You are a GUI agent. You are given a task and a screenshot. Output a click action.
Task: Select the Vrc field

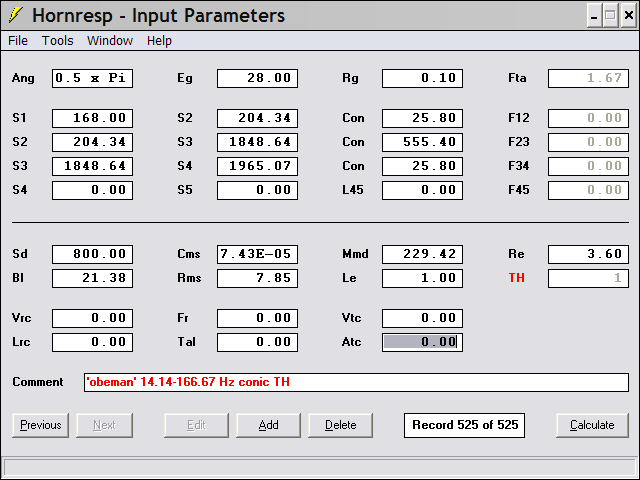(x=92, y=318)
